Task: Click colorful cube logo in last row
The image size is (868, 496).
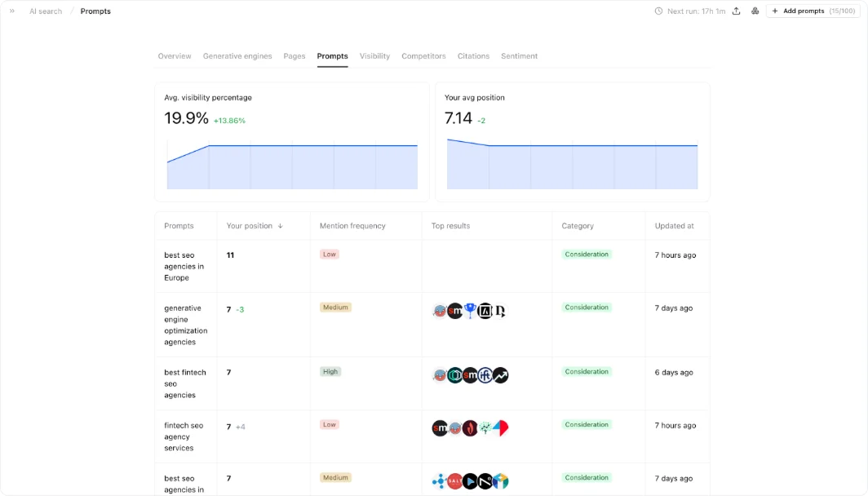Action: click(500, 481)
